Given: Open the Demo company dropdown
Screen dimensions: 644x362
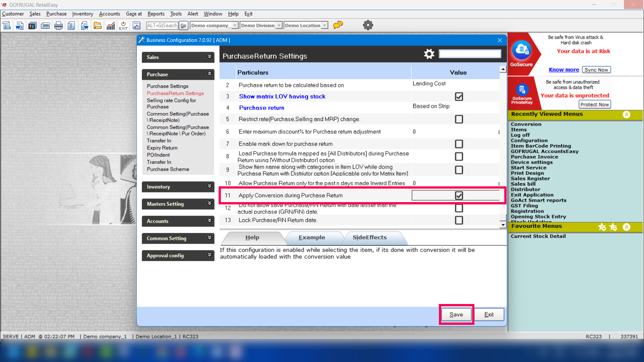Looking at the screenshot, I should (235, 25).
